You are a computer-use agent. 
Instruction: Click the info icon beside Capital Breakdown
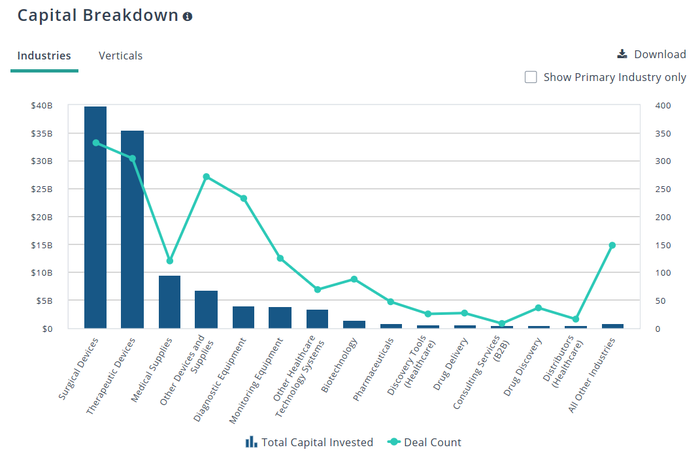[188, 17]
